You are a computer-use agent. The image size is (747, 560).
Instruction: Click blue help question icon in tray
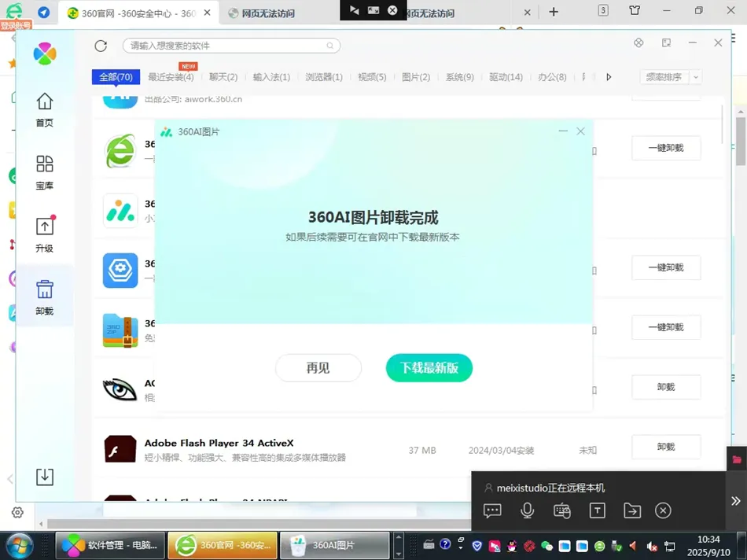(x=445, y=544)
